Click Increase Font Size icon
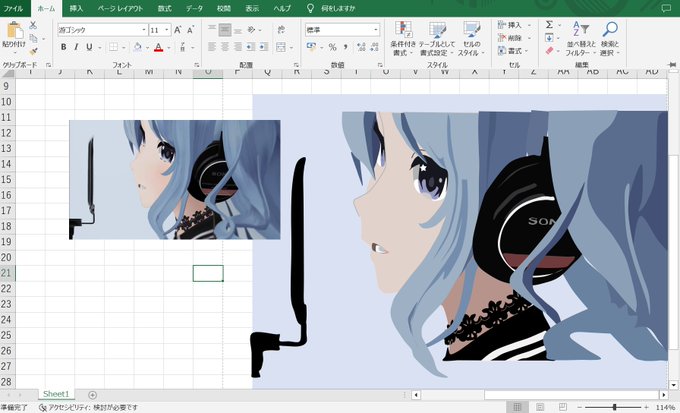680x413 pixels. tap(177, 30)
